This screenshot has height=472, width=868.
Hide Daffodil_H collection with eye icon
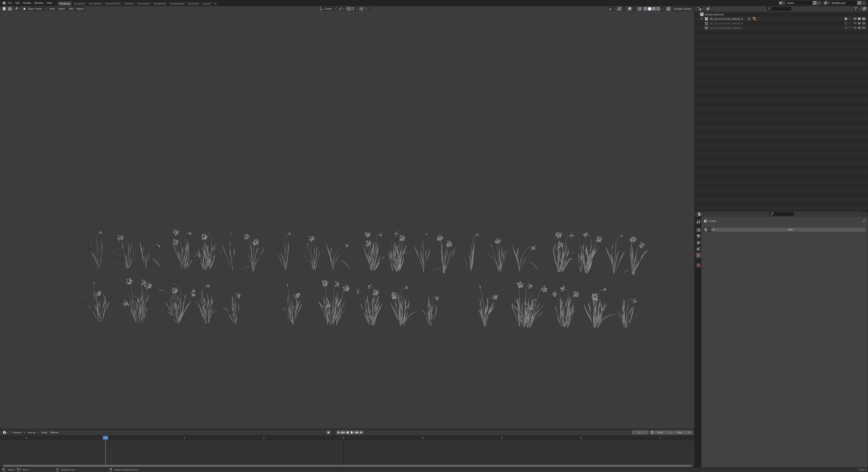[x=854, y=19]
